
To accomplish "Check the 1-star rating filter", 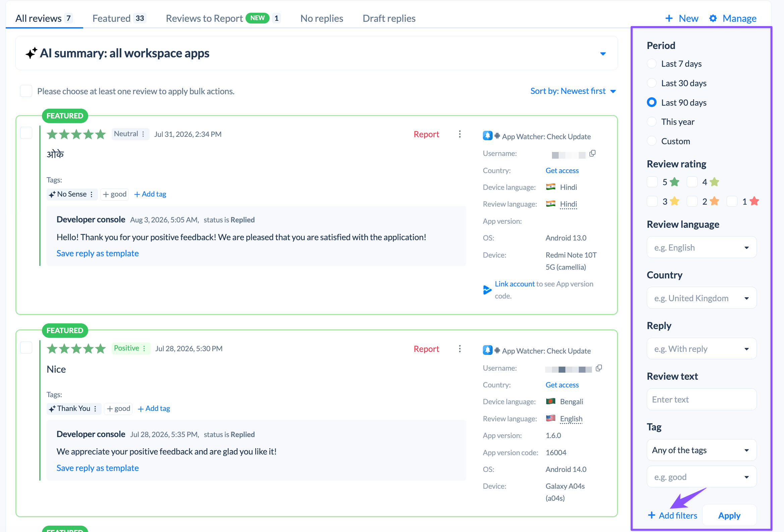I will (732, 201).
